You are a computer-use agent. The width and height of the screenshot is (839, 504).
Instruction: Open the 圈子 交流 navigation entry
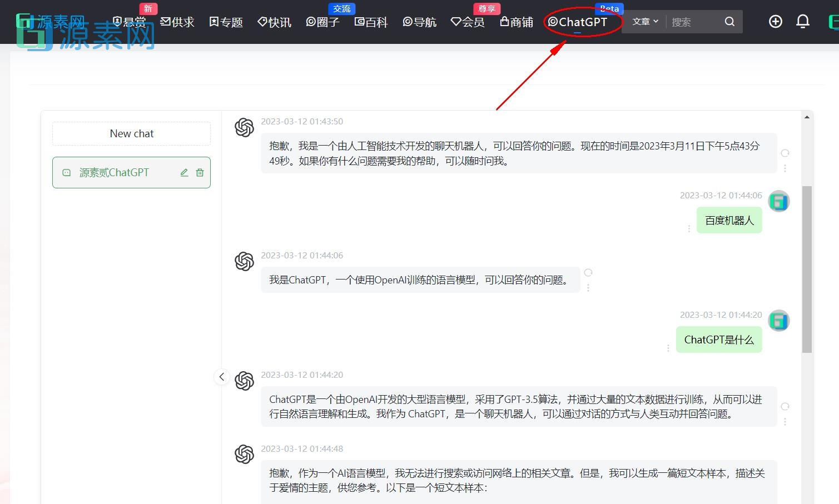tap(322, 22)
